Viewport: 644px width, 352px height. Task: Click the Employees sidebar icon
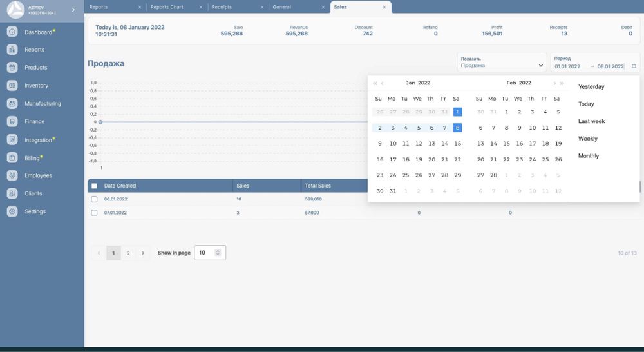click(x=12, y=175)
